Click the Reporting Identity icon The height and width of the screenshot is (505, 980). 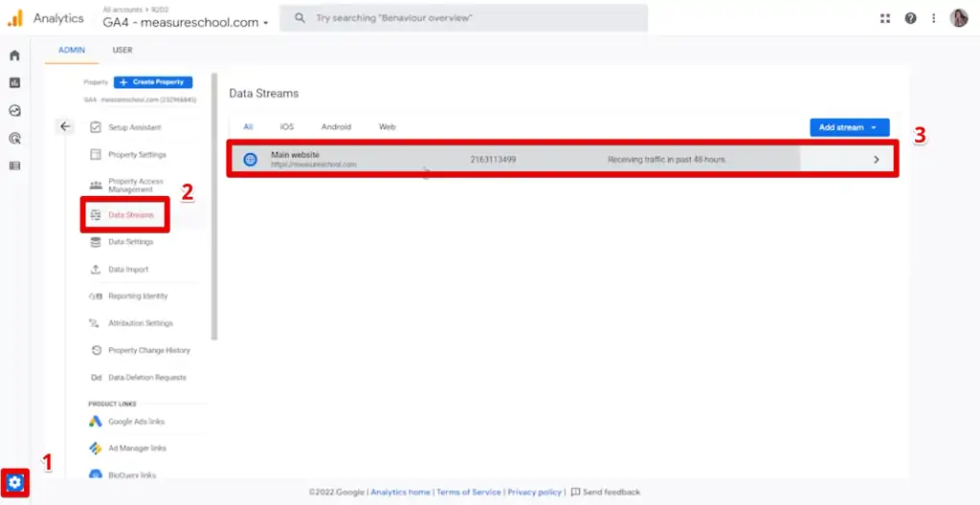pyautogui.click(x=96, y=296)
